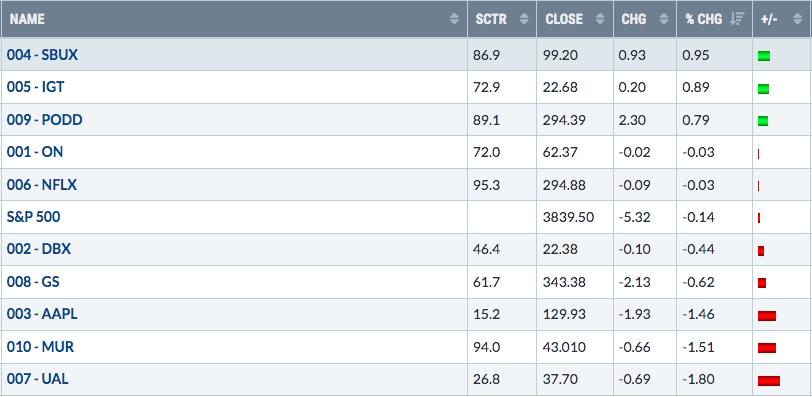Sort by CHG using its arrow icon
Viewport: 812px width, 397px height.
(663, 19)
